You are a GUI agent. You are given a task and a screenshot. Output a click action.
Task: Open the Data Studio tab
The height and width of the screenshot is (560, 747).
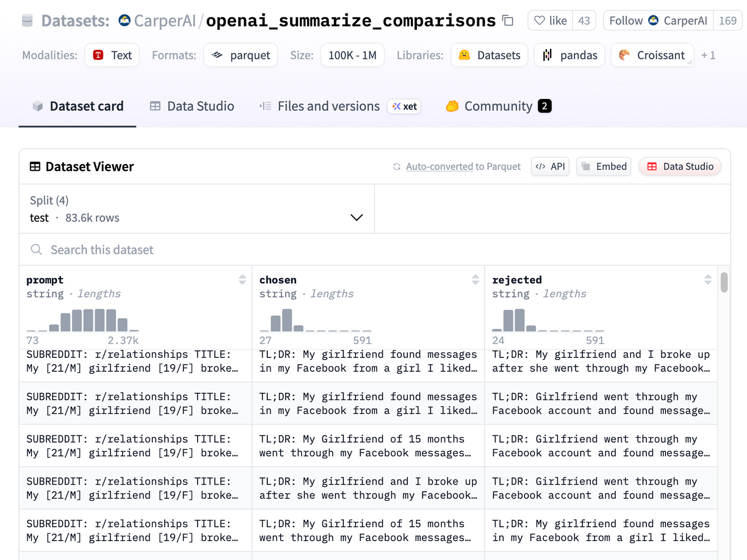pyautogui.click(x=192, y=106)
